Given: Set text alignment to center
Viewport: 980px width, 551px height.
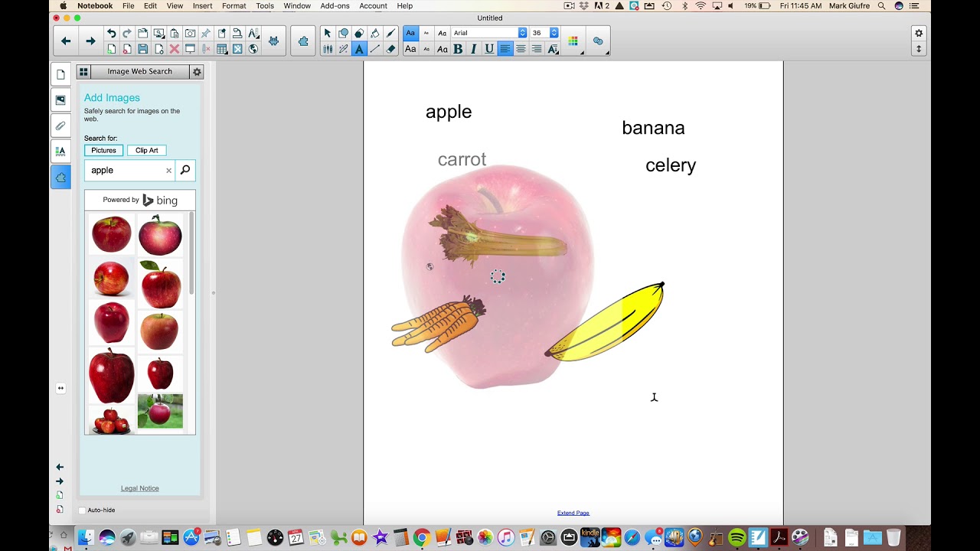Looking at the screenshot, I should tap(521, 49).
